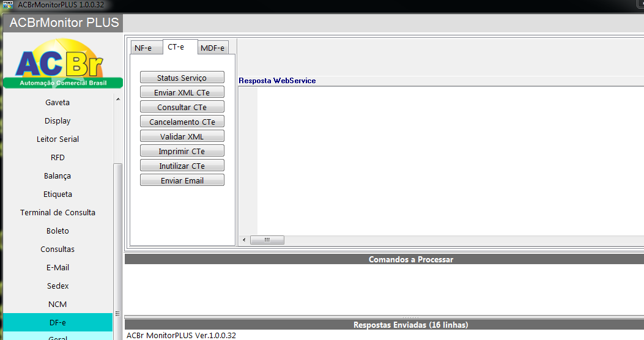Open Display in the sidebar
This screenshot has height=340, width=644.
(x=57, y=120)
